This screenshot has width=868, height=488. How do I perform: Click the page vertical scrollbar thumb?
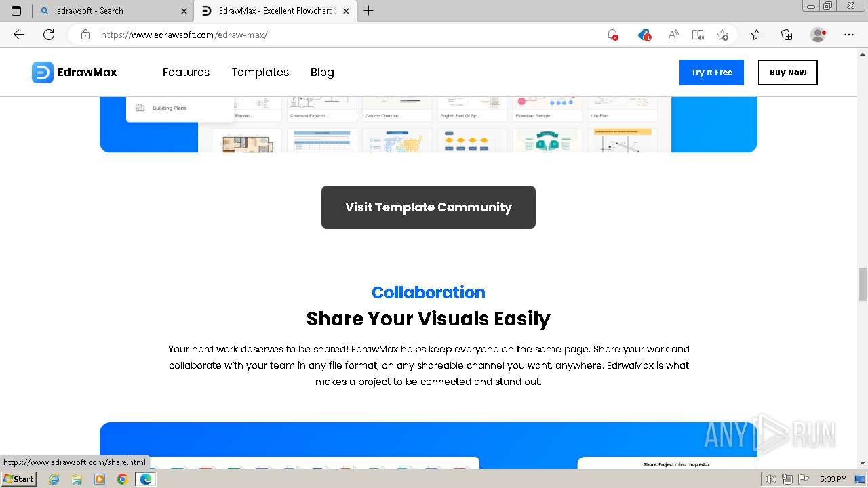(x=863, y=284)
